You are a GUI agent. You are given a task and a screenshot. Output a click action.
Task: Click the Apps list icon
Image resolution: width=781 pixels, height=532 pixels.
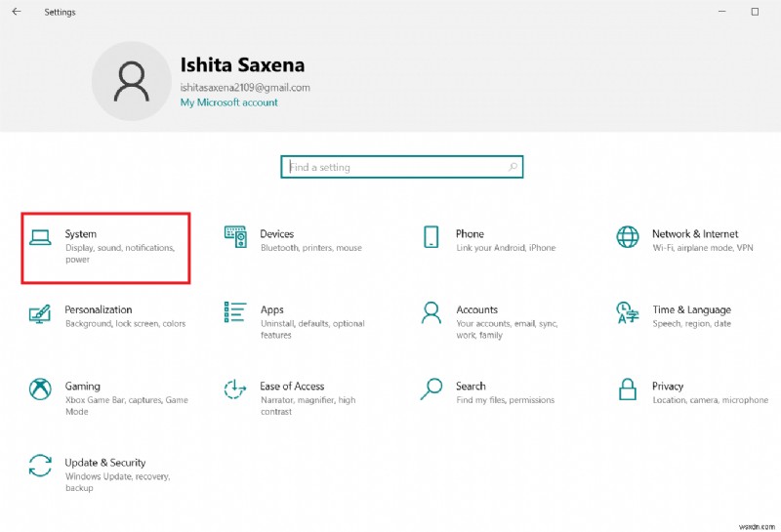tap(235, 311)
